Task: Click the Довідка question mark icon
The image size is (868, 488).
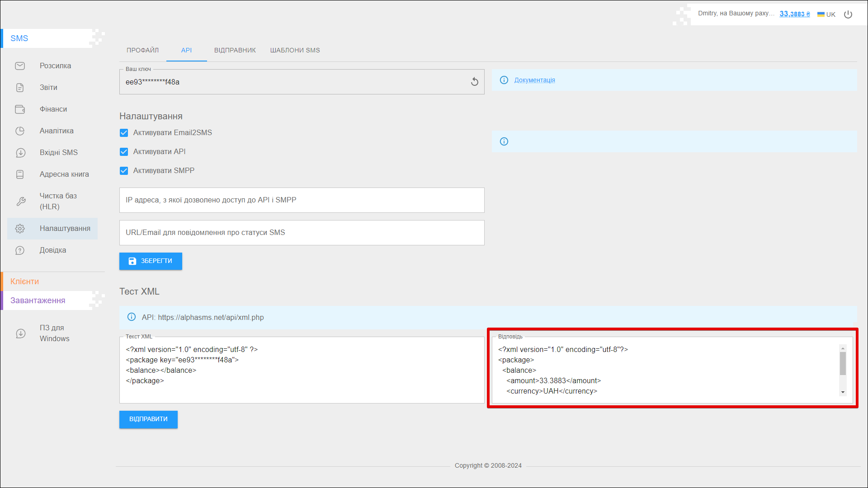Action: pyautogui.click(x=20, y=250)
